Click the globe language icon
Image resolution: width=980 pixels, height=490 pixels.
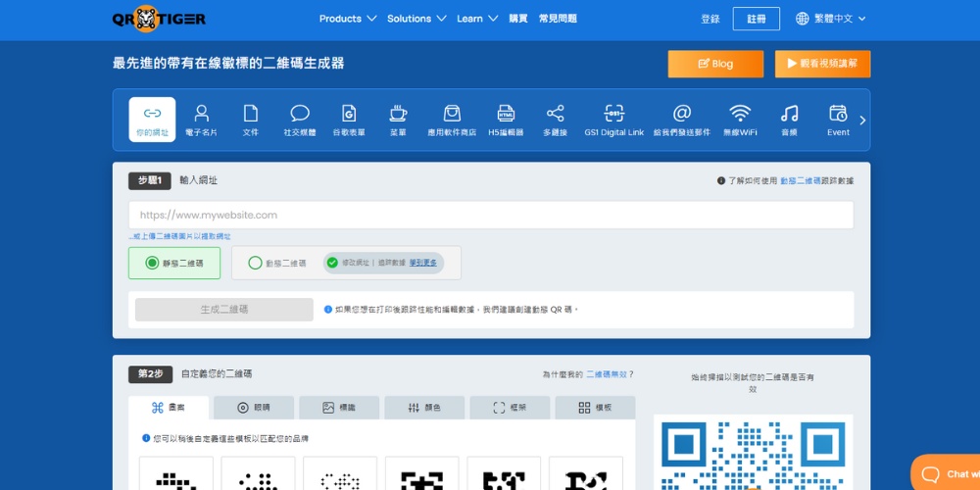[802, 19]
